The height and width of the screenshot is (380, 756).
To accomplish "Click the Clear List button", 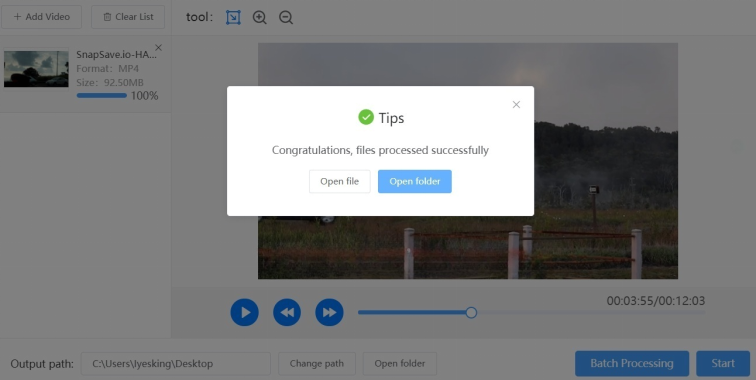I will [128, 17].
